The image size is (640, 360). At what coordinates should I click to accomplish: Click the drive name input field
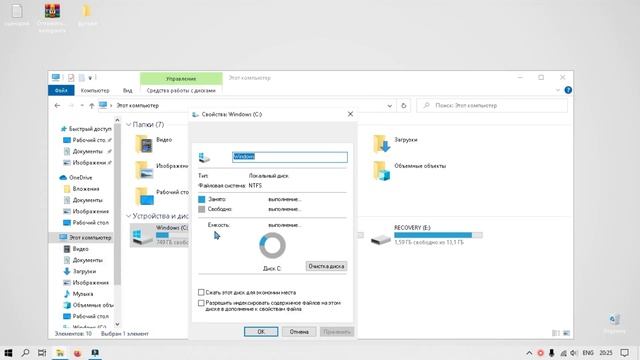pyautogui.click(x=290, y=157)
